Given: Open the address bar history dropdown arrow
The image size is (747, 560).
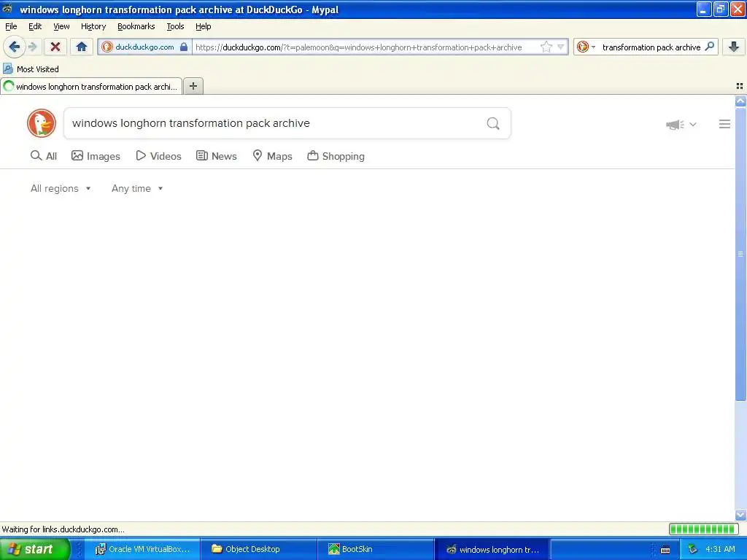Looking at the screenshot, I should pos(561,47).
